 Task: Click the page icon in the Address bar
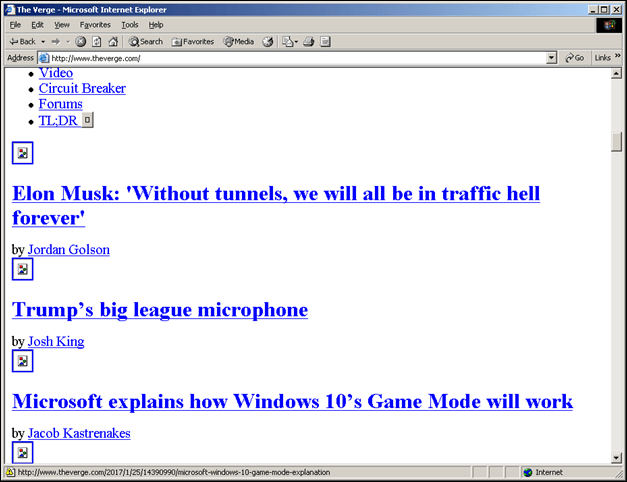pyautogui.click(x=44, y=58)
